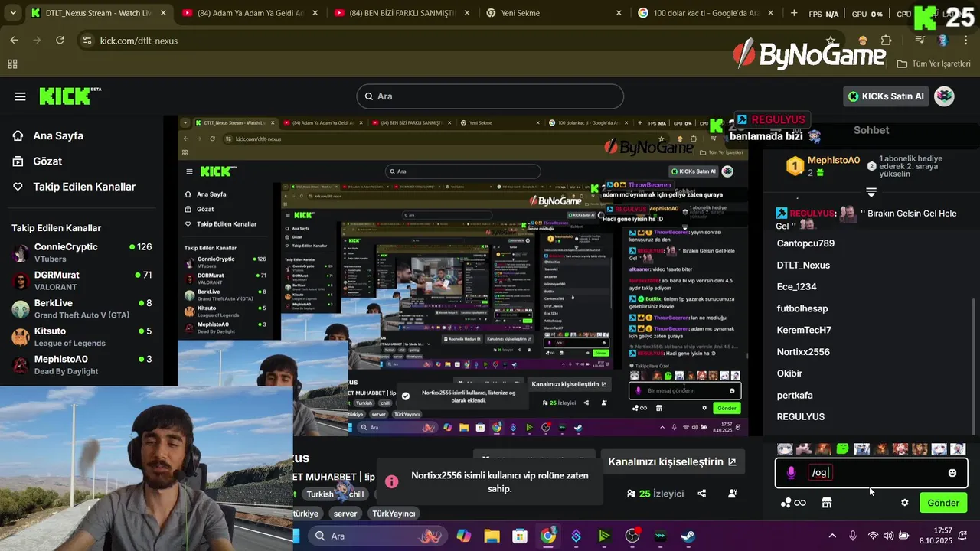This screenshot has height=551, width=980.
Task: Open File Explorer from the taskbar
Action: pyautogui.click(x=492, y=536)
